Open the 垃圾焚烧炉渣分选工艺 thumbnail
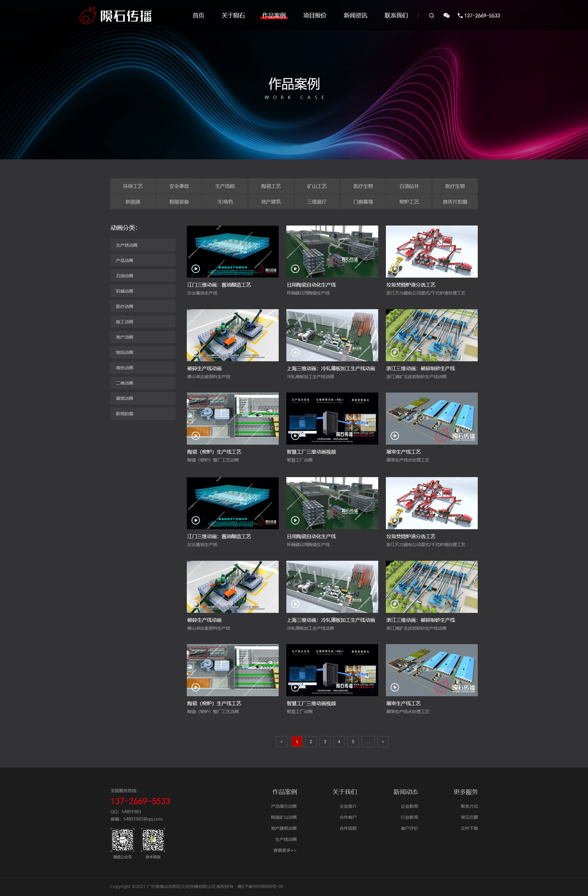The image size is (588, 896). (432, 252)
